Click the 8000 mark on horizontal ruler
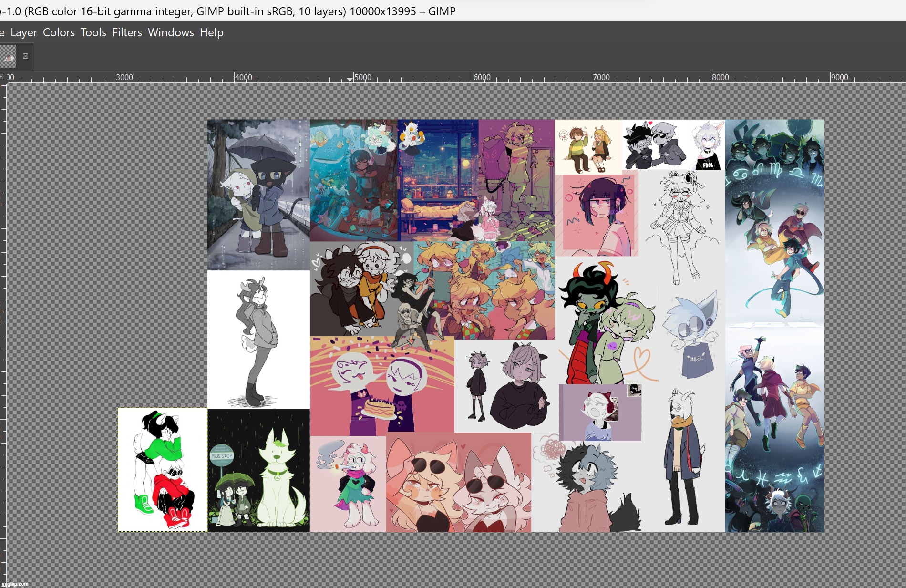 point(711,78)
